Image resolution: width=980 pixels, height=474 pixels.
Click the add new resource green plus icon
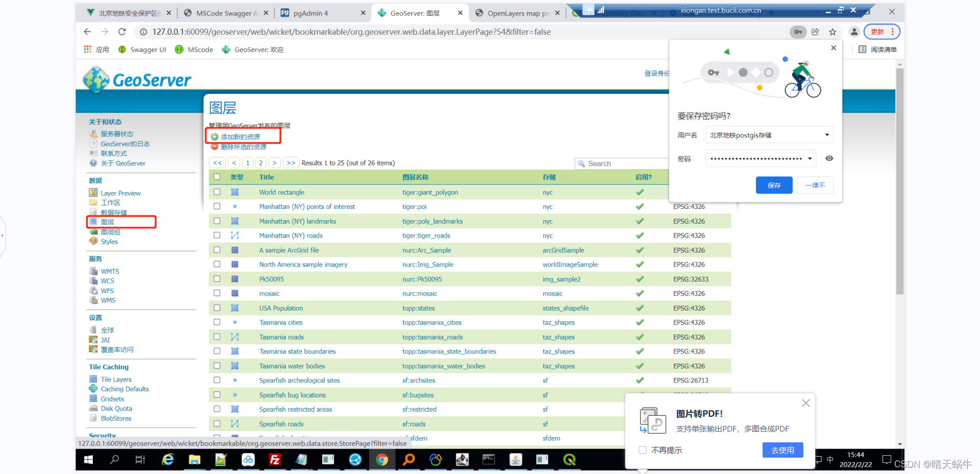tap(214, 137)
